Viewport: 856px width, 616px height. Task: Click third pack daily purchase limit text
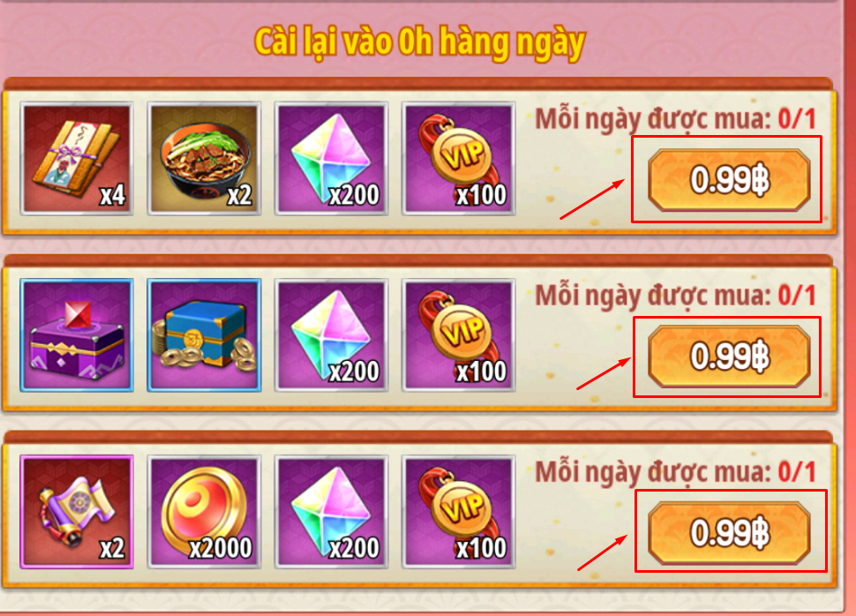(x=675, y=472)
